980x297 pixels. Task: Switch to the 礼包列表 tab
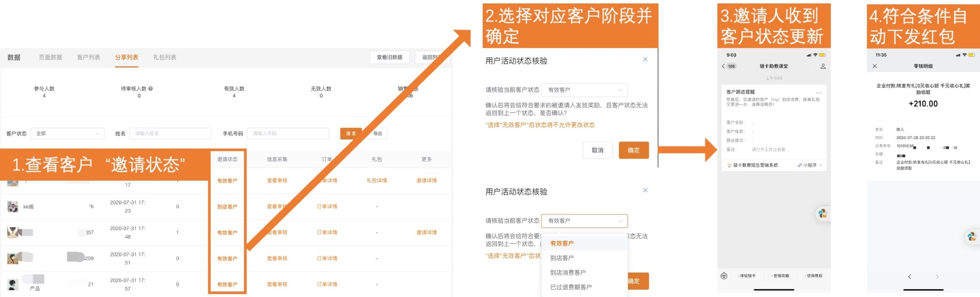click(165, 57)
